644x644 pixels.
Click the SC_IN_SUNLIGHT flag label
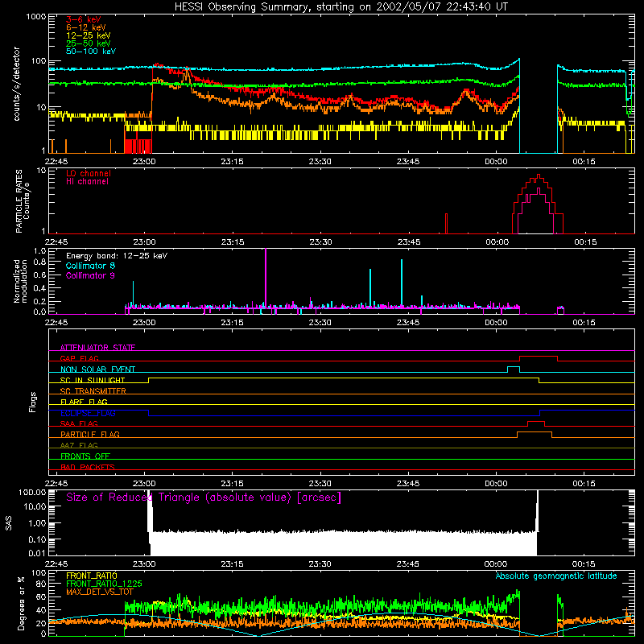93,380
